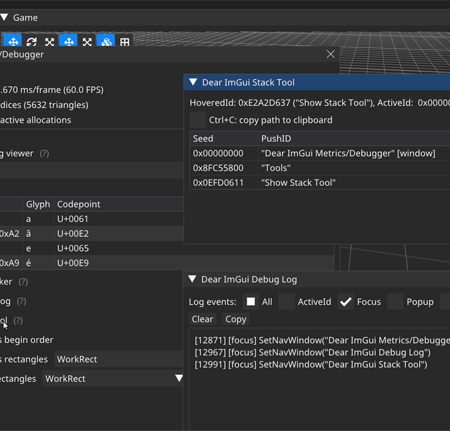
Task: Click the (?) help marker beside 'og'
Action: coord(22,301)
